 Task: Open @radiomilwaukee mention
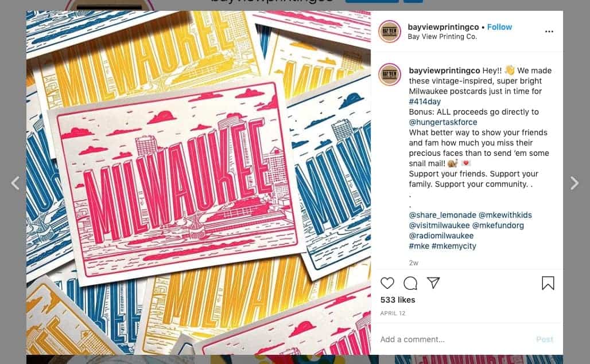coord(441,236)
